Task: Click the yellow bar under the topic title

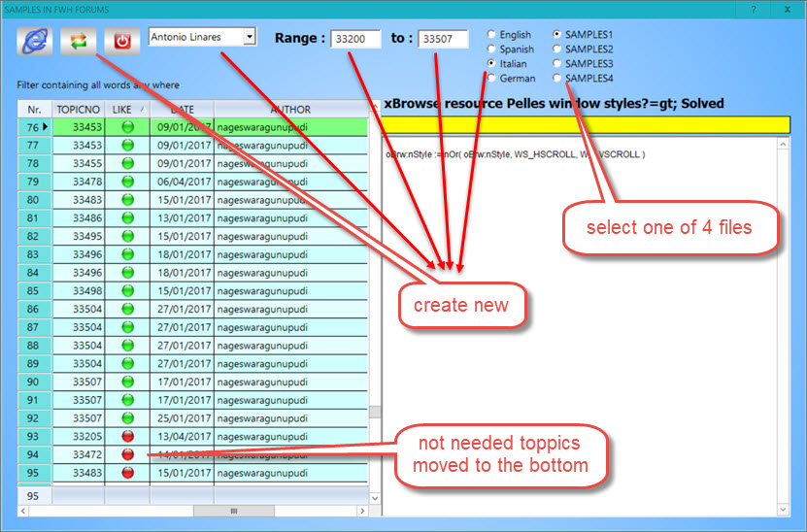Action: point(586,124)
